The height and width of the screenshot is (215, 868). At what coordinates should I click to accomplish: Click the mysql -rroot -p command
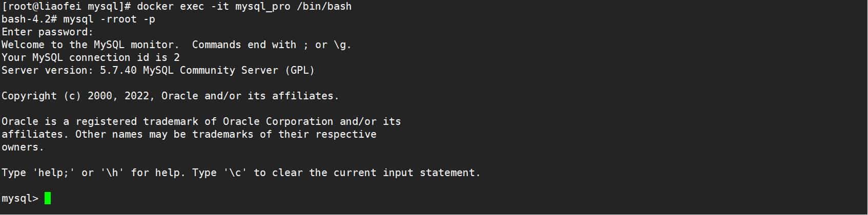(109, 19)
